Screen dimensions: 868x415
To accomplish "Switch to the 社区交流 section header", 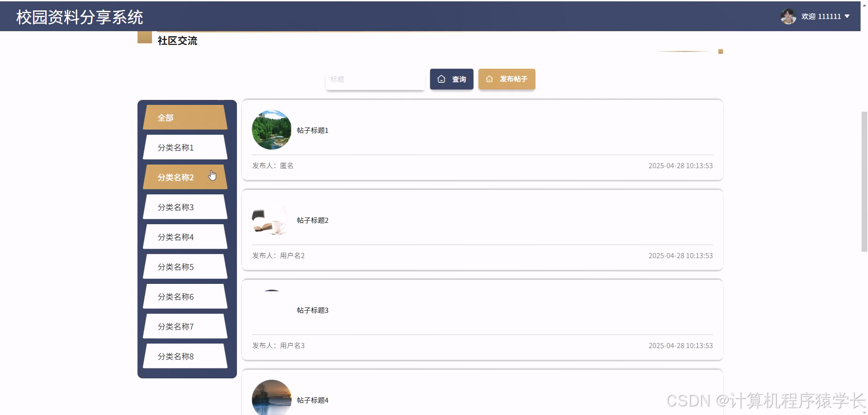I will [177, 41].
